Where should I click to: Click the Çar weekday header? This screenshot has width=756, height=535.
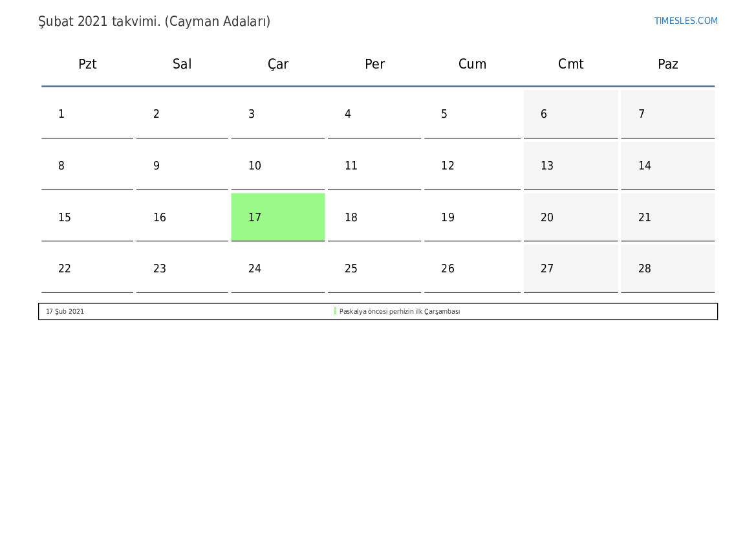point(277,64)
